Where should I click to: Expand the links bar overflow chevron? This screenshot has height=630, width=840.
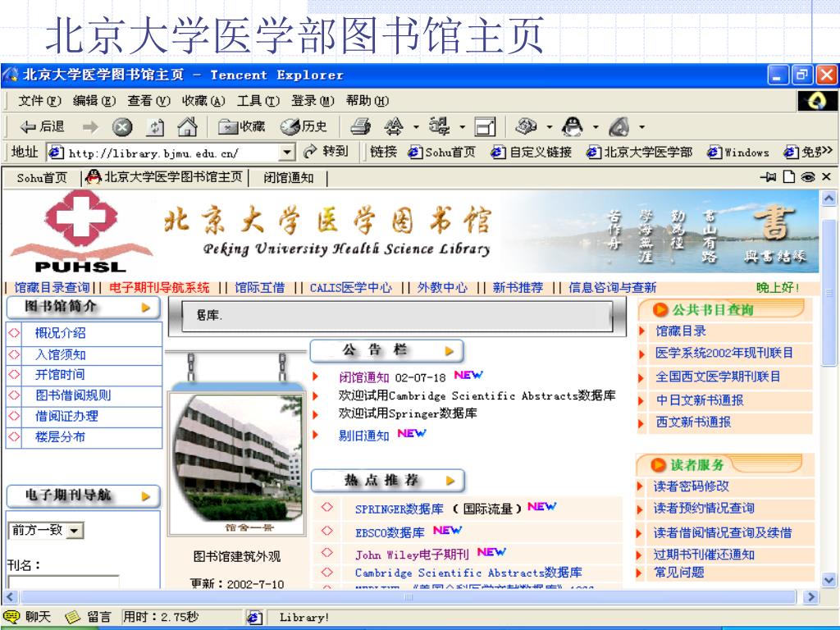(826, 152)
